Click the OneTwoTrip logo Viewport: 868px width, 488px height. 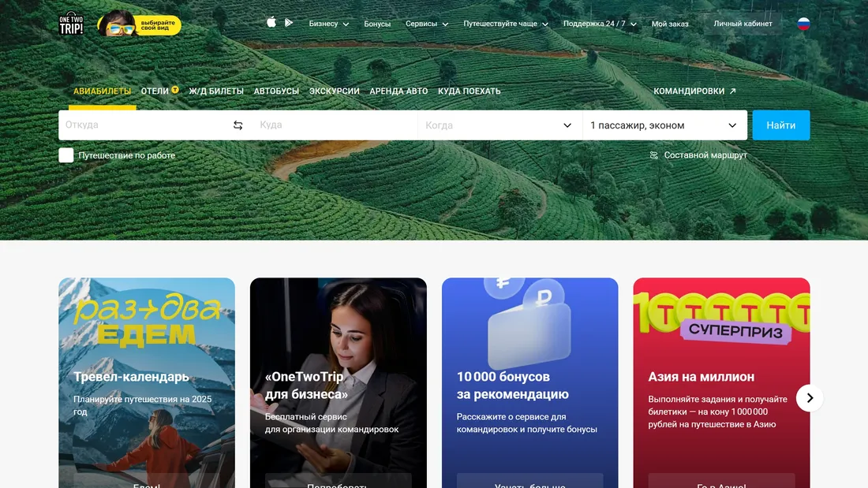(71, 23)
